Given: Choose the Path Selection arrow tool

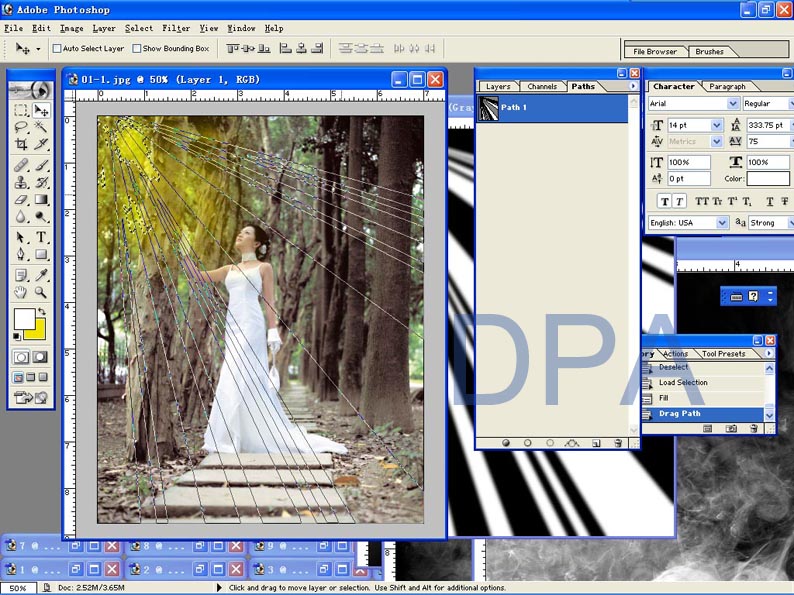Looking at the screenshot, I should (21, 237).
